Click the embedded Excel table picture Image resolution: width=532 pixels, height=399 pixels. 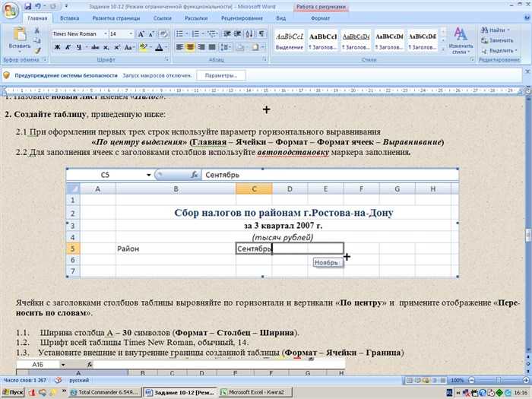262,223
